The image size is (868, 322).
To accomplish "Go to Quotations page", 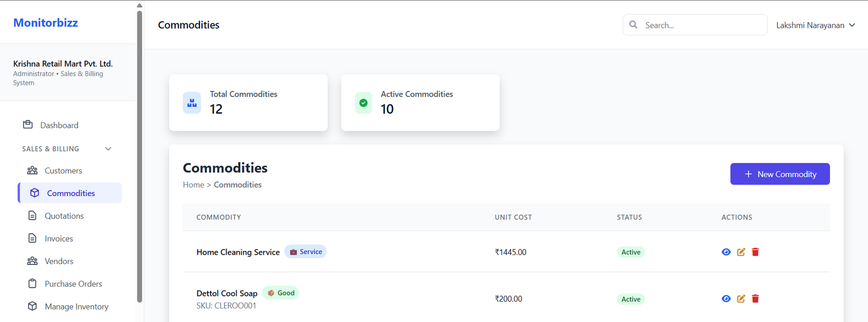I will tap(64, 216).
